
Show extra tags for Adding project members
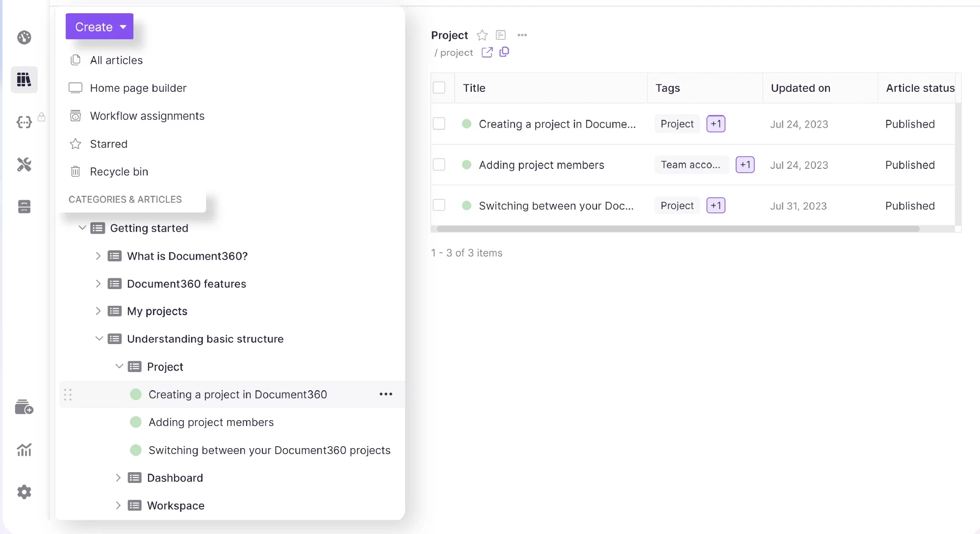tap(745, 165)
